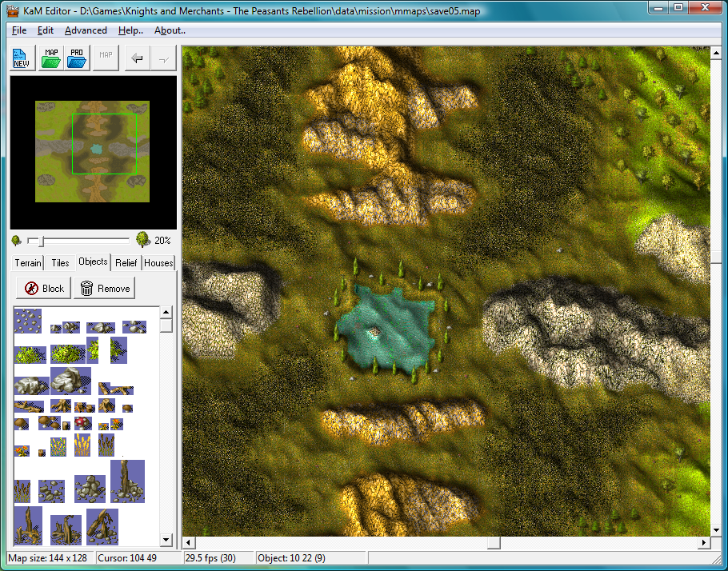Click the object list scroll up arrow
The image size is (728, 571).
[166, 312]
